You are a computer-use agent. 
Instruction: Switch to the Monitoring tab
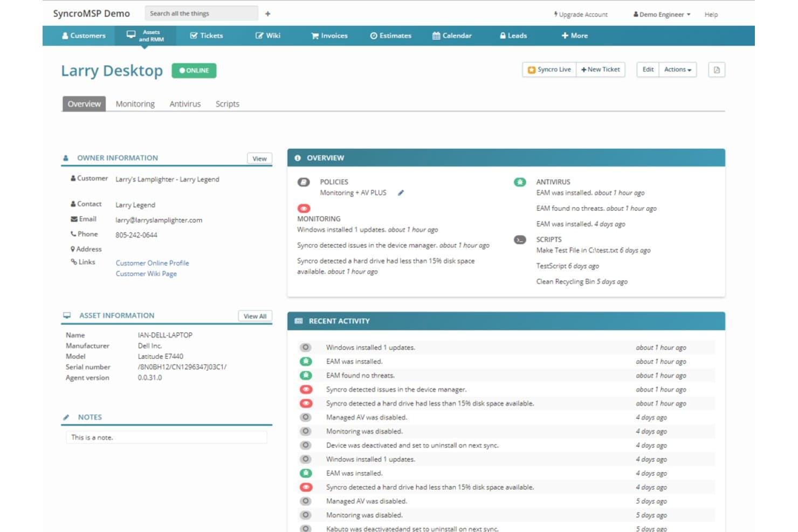pos(135,104)
